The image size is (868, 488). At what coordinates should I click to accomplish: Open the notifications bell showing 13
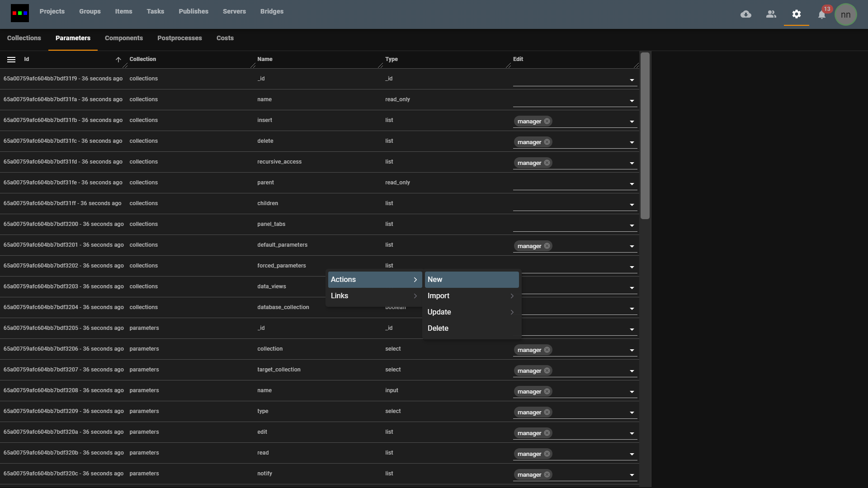(822, 14)
